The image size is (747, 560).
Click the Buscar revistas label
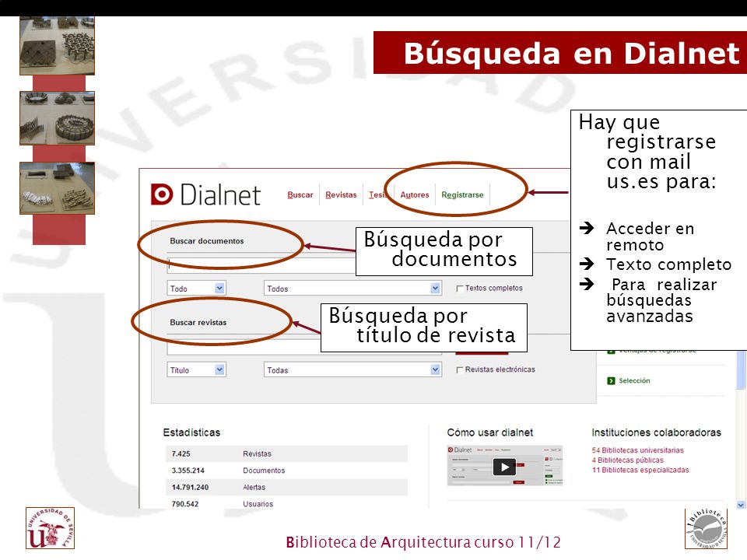[x=198, y=322]
